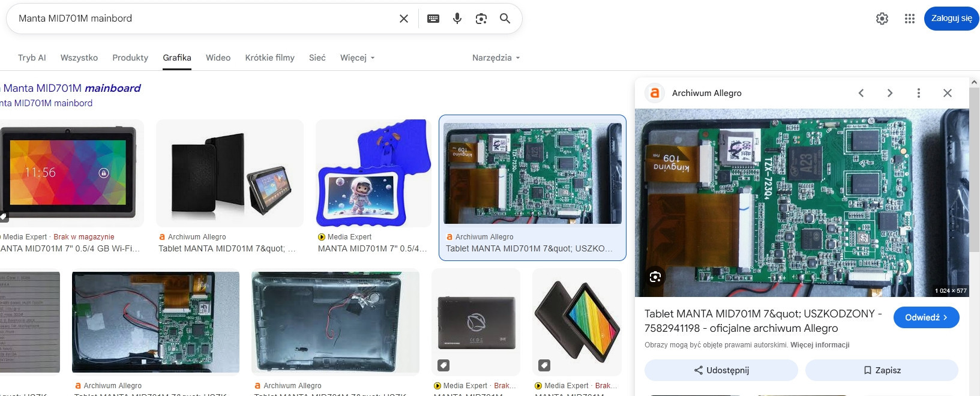The height and width of the screenshot is (396, 980).
Task: Start voice search with microphone icon
Action: coord(457,19)
